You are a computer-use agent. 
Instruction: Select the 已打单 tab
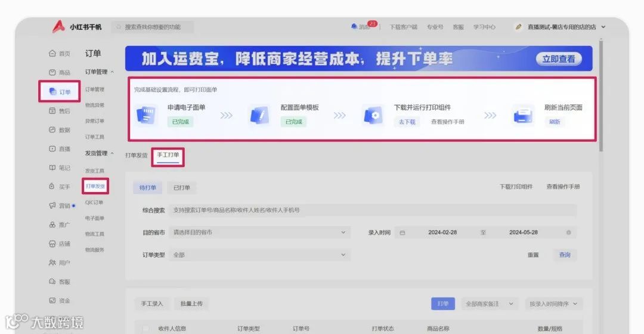181,188
